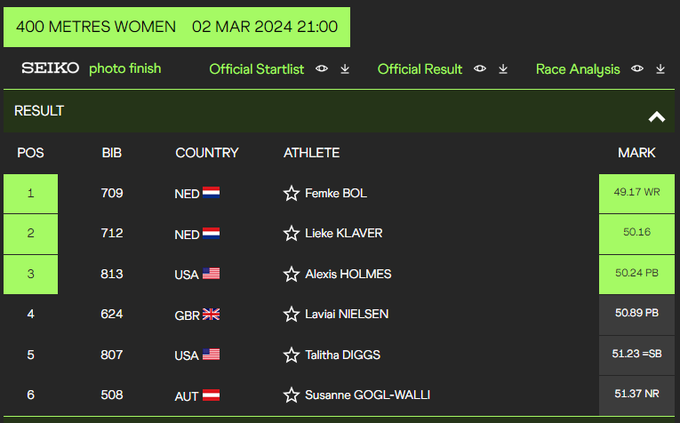
Task: Click the 49.17 WR mark cell
Action: [637, 193]
